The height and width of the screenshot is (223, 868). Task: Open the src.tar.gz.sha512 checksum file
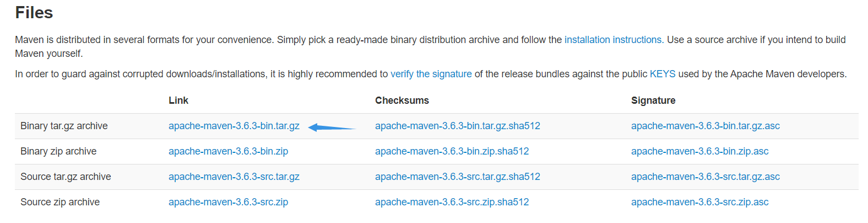(x=458, y=177)
